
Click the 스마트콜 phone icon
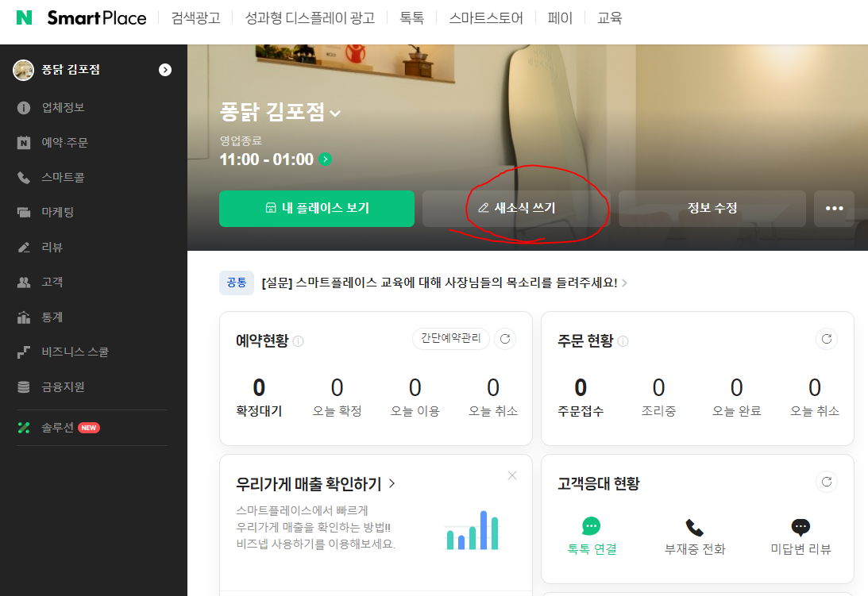[24, 177]
